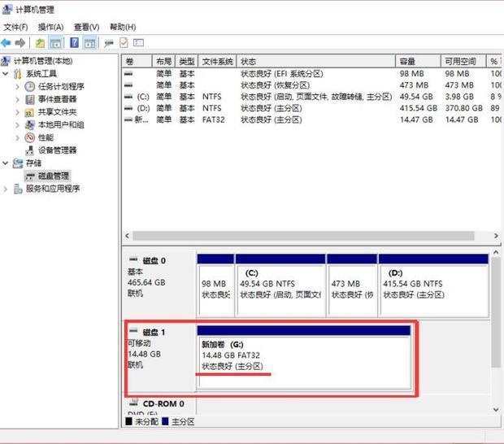The image size is (504, 444).
Task: Click the Forward arrow toolbar icon
Action: (20, 43)
